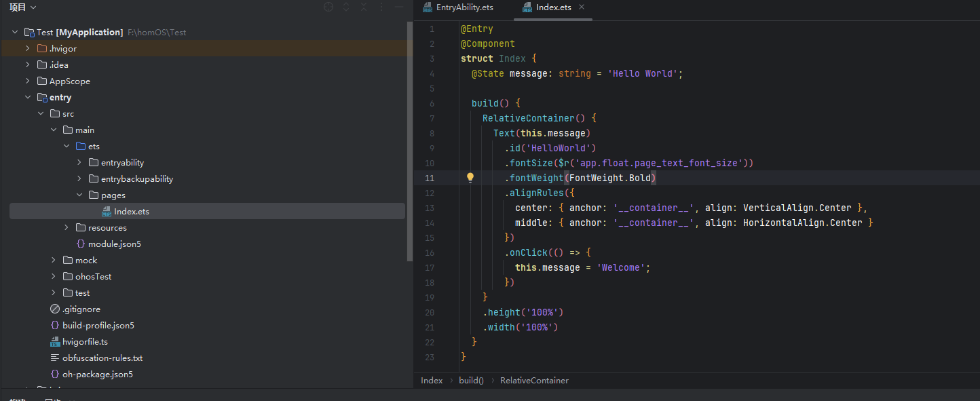Click the .gitignore file icon
Viewport: 980px width, 401px height.
tap(55, 309)
